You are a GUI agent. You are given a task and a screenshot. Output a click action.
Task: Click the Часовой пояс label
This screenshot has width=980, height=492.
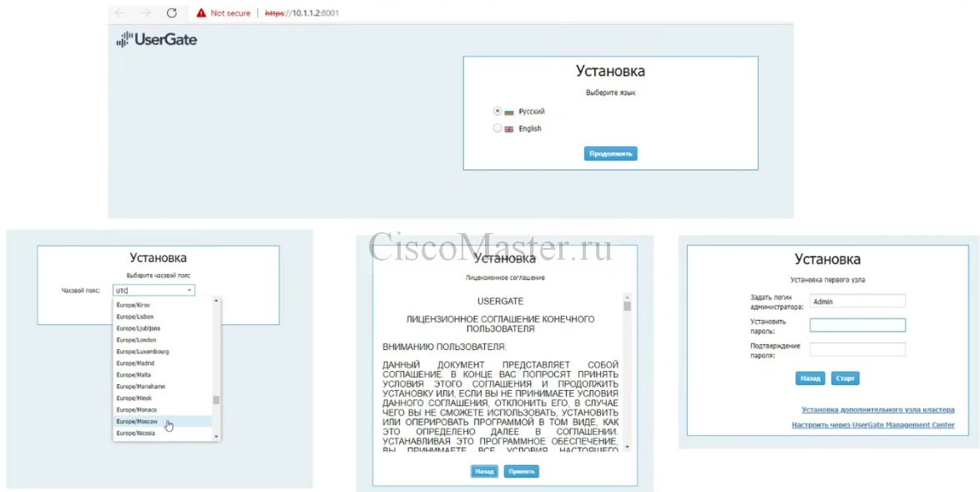click(x=81, y=291)
